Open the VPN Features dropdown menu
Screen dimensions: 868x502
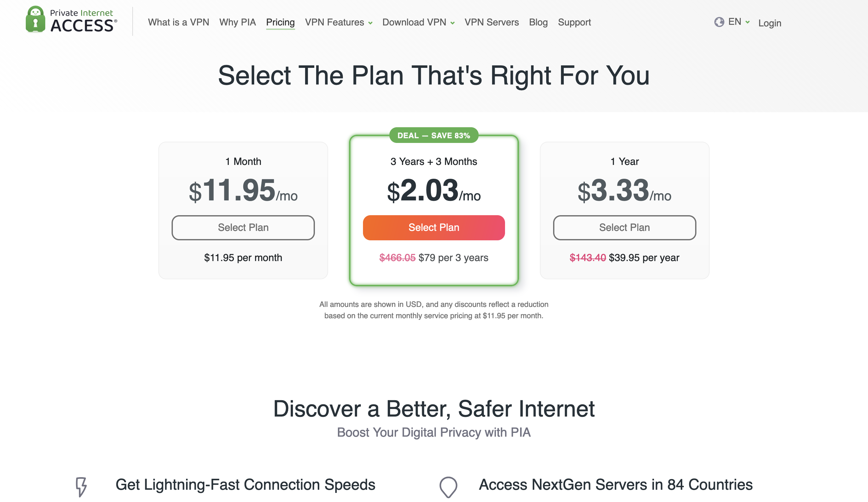click(x=339, y=22)
